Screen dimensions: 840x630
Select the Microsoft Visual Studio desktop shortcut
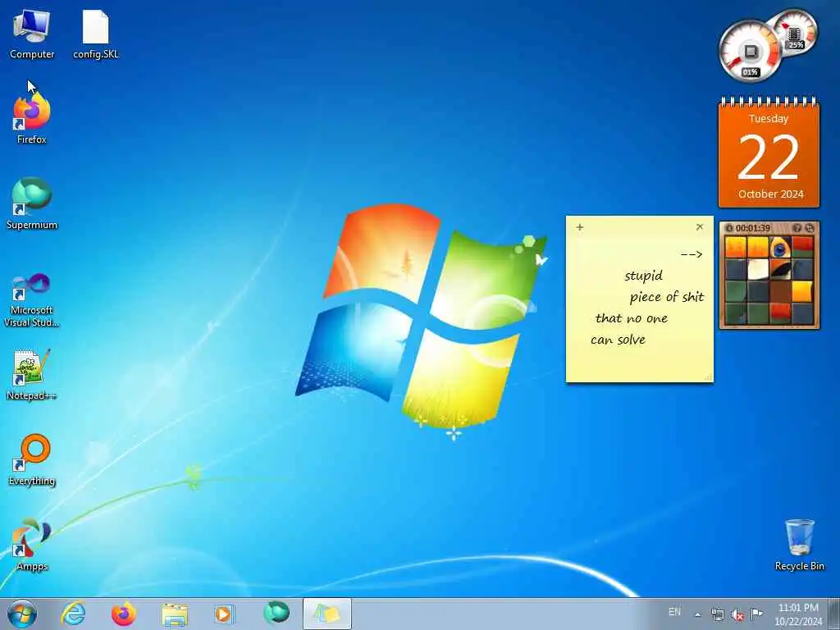pyautogui.click(x=32, y=300)
